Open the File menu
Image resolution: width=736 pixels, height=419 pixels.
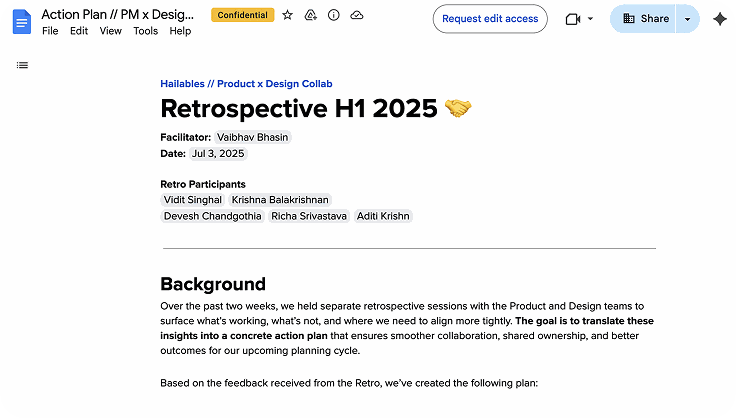pyautogui.click(x=50, y=31)
